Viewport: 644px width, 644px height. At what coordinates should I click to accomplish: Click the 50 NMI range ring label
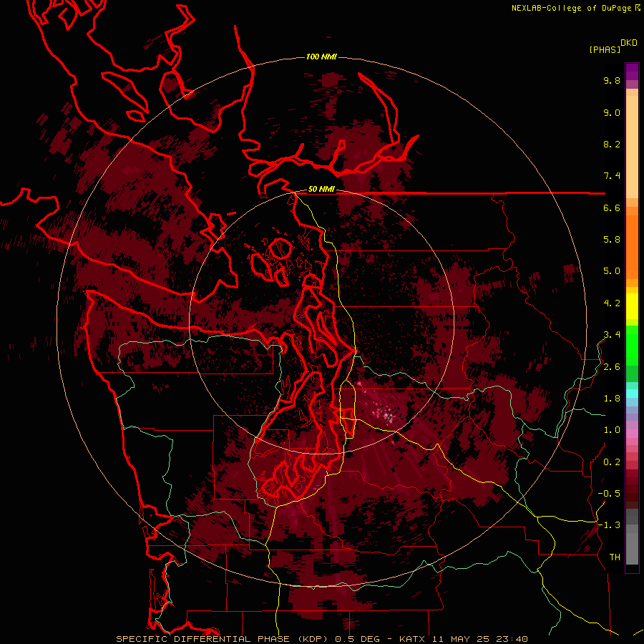click(x=321, y=189)
